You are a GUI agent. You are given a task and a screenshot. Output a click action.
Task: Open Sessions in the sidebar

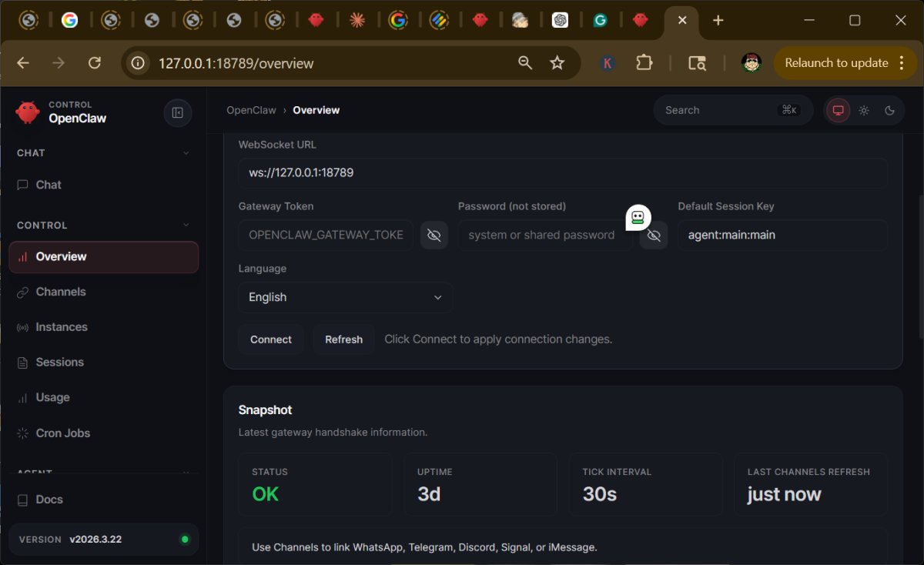pos(103,363)
